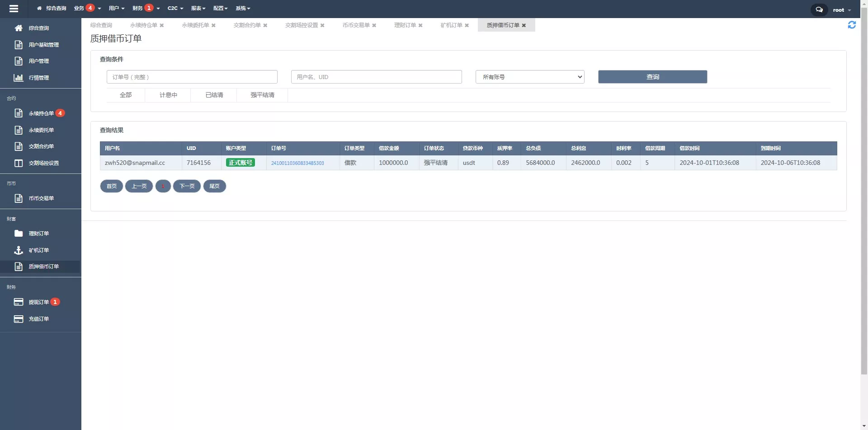
Task: Expand the 所有账号 account dropdown
Action: (x=529, y=77)
